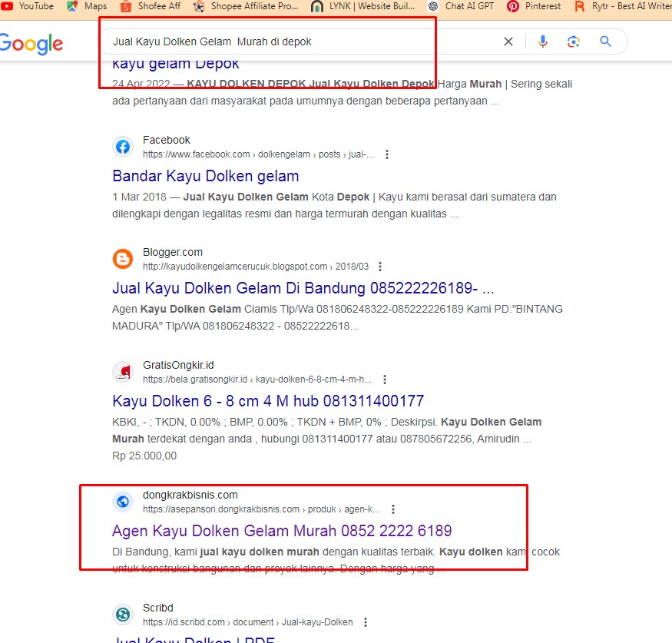Open 'Kayu Dolken 6 - 8 cm 4 M' result

(268, 401)
